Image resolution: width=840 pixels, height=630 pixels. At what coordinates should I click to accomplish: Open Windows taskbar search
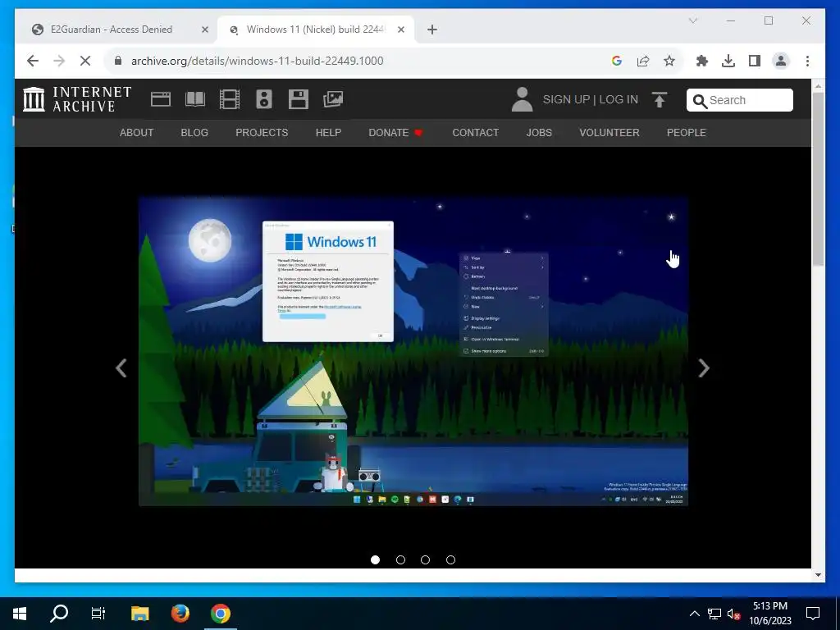click(59, 614)
